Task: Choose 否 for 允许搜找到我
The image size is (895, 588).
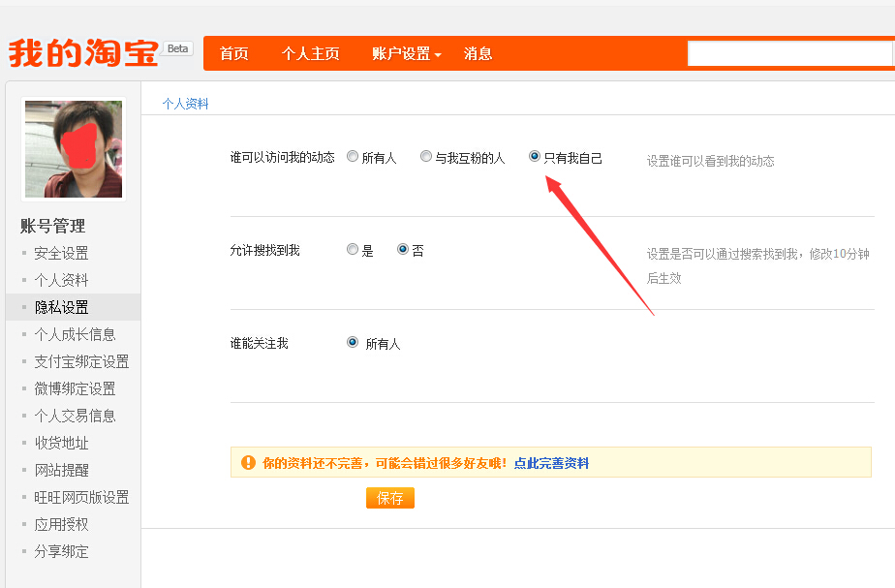Action: 403,250
